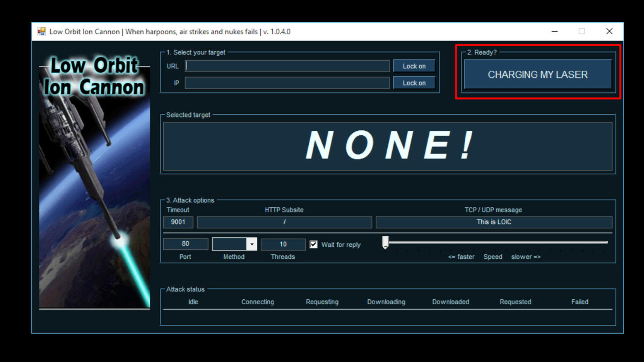Click the NONE! selected target display

click(388, 146)
